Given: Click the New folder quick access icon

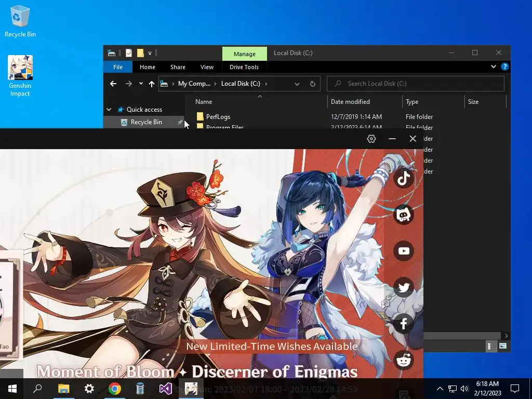Looking at the screenshot, I should pos(140,53).
